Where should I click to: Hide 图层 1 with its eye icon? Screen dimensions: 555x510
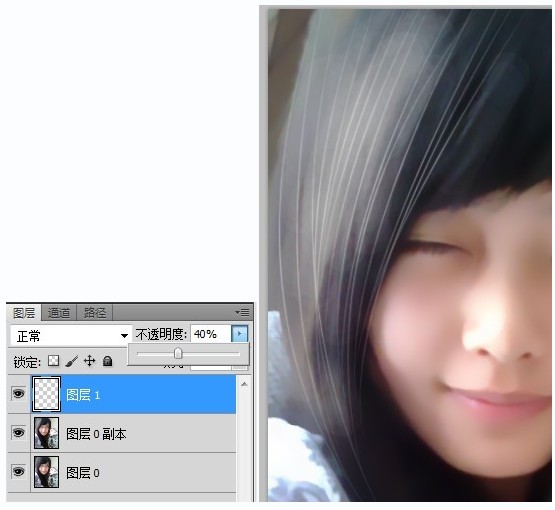[18, 394]
